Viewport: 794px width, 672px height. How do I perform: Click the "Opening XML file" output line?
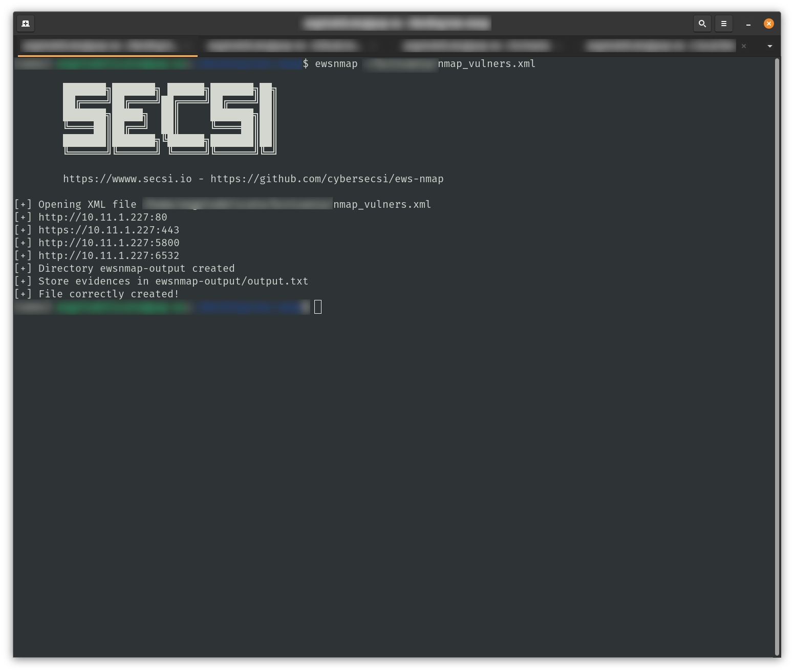[x=223, y=205]
